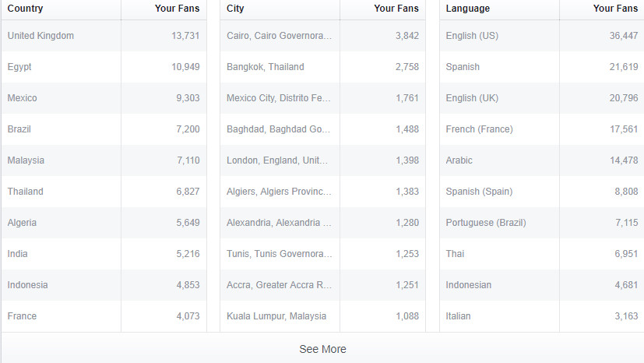Click the Malaysia country entry

[x=26, y=160]
